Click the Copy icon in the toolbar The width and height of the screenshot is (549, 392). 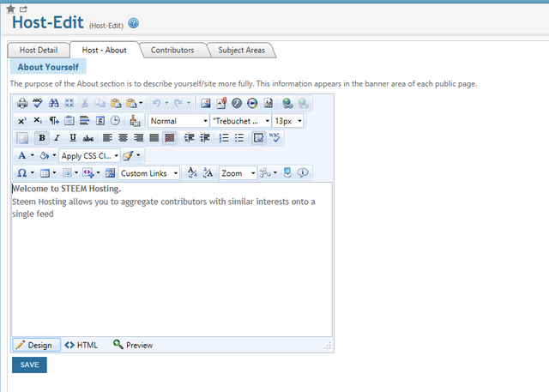[100, 103]
